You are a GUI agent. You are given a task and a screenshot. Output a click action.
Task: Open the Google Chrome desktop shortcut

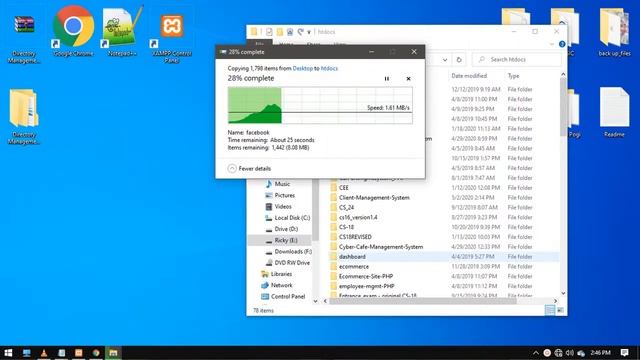pyautogui.click(x=73, y=31)
